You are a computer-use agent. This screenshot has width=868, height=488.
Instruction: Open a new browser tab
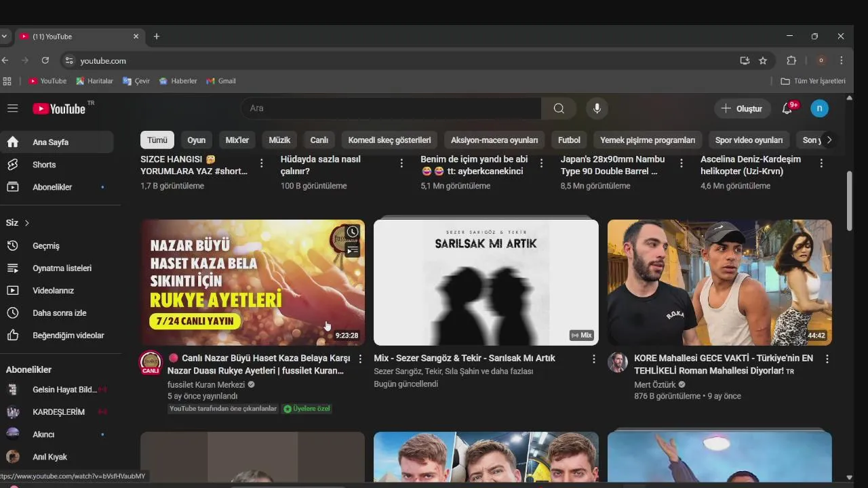click(x=156, y=37)
